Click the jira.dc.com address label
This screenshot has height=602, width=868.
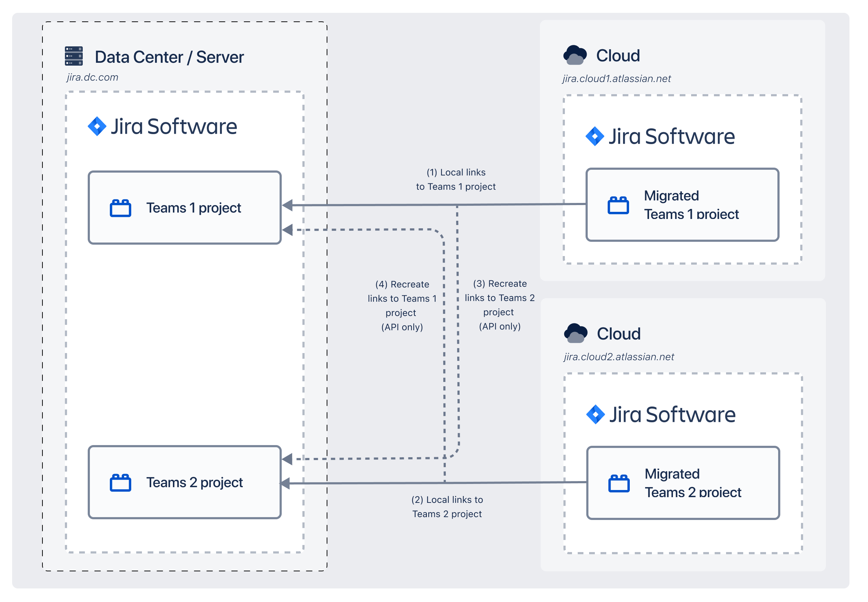[92, 77]
